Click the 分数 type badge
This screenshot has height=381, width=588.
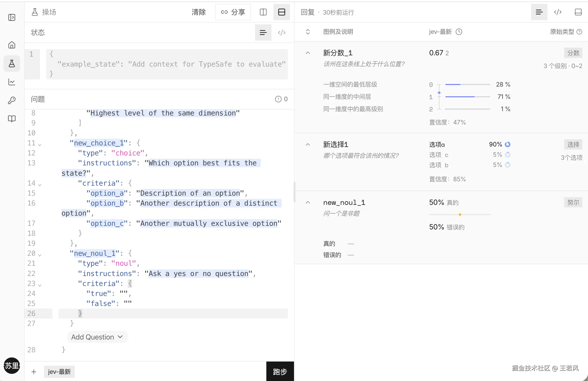[573, 53]
